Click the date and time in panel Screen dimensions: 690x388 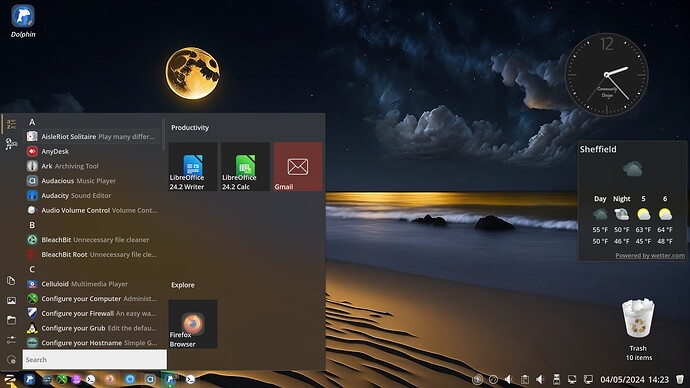tap(634, 379)
